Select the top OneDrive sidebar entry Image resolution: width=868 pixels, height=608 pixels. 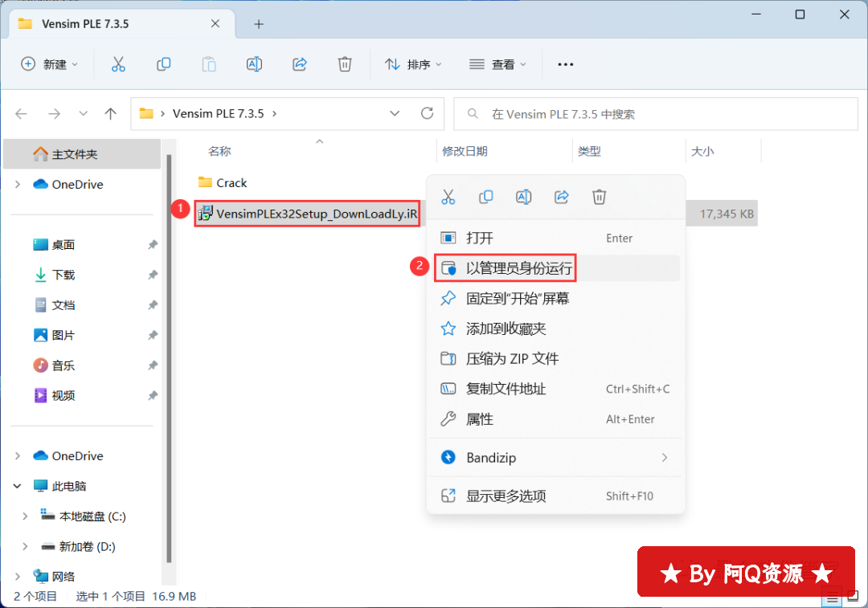pyautogui.click(x=77, y=184)
